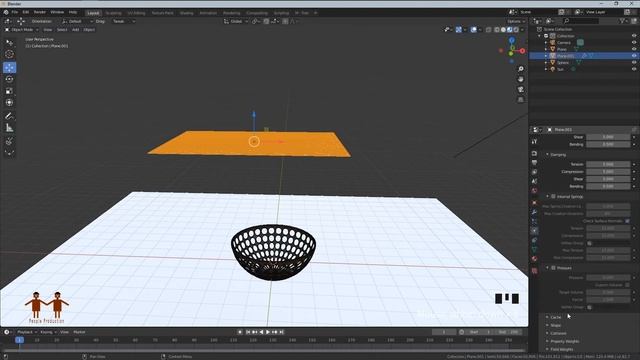Image resolution: width=640 pixels, height=360 pixels.
Task: Activate the Scale tool
Action: point(9,91)
